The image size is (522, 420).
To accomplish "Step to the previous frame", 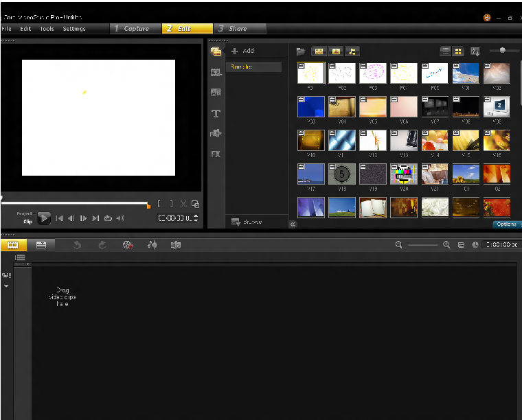I will (71, 218).
